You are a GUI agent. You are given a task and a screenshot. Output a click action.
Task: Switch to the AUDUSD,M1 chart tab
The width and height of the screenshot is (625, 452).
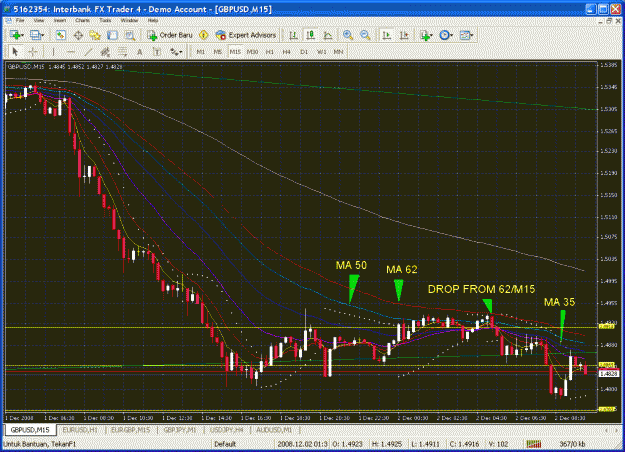[274, 430]
